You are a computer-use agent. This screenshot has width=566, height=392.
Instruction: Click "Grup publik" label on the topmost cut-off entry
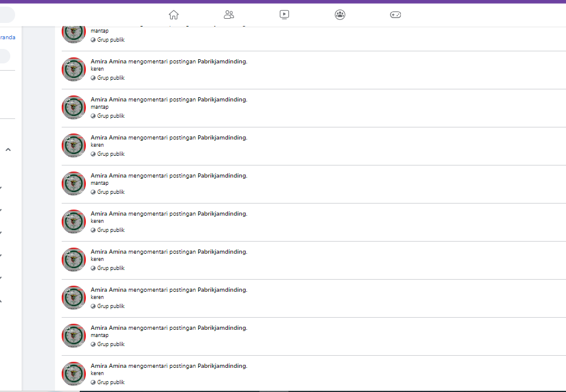(111, 40)
